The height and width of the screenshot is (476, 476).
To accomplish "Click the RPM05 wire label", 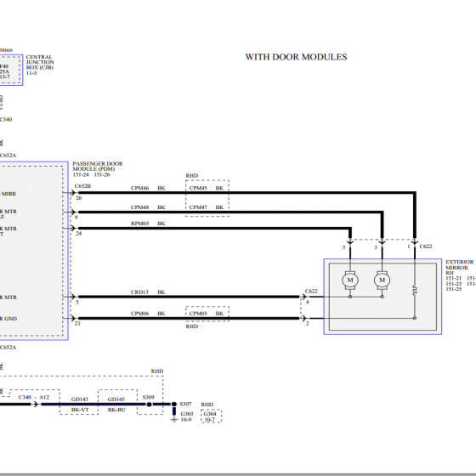I will click(x=139, y=224).
